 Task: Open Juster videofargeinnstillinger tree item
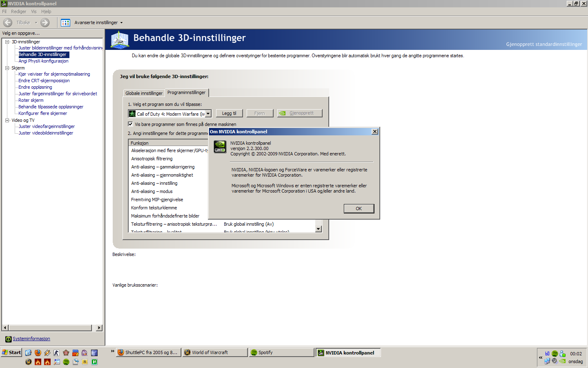pyautogui.click(x=47, y=126)
